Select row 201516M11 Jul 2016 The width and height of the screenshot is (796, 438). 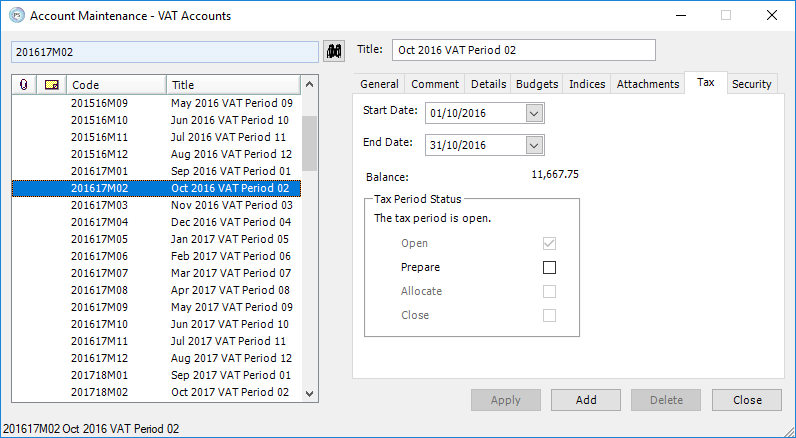[156, 138]
